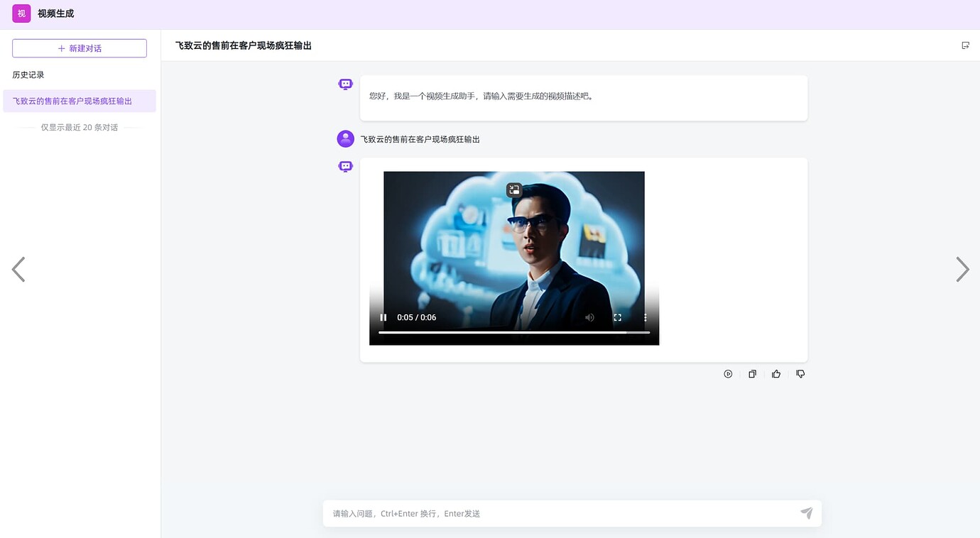Click the 仅显示最近 20 条对话 note
This screenshot has height=538, width=980.
tap(80, 128)
